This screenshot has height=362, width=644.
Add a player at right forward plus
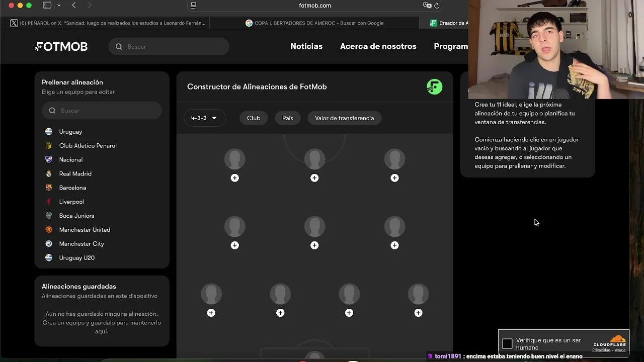[x=394, y=178]
